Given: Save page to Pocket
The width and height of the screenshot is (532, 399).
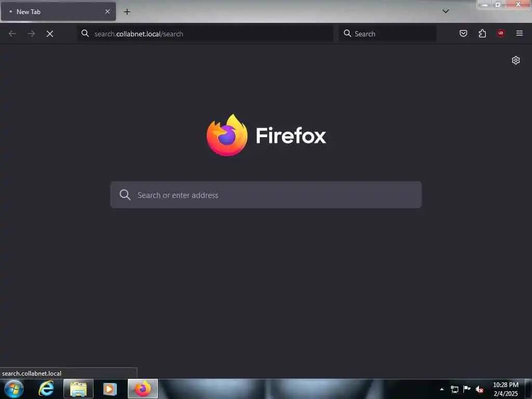Looking at the screenshot, I should pyautogui.click(x=463, y=33).
